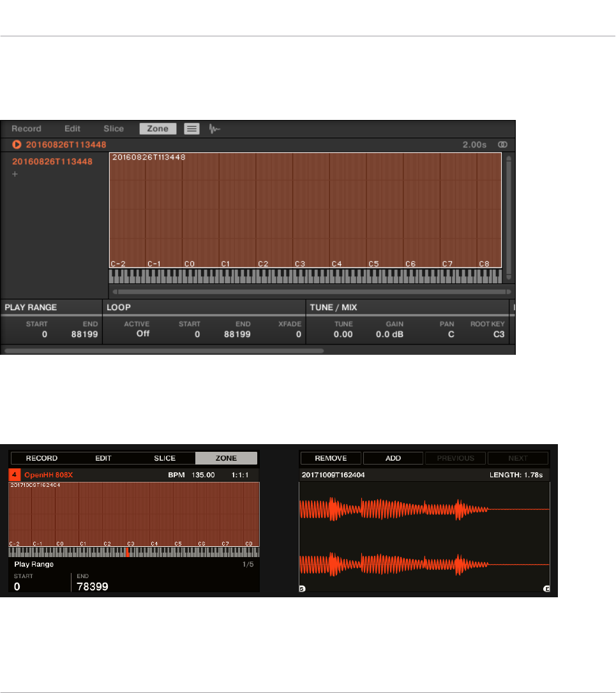616x693 pixels.
Task: Click the vertical scrollbar of zone map
Action: (x=509, y=218)
